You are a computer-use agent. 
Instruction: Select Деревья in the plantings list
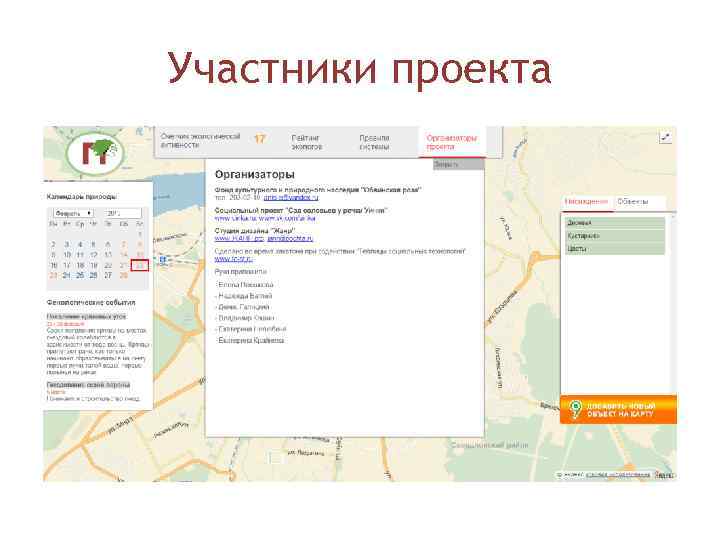(x=615, y=223)
